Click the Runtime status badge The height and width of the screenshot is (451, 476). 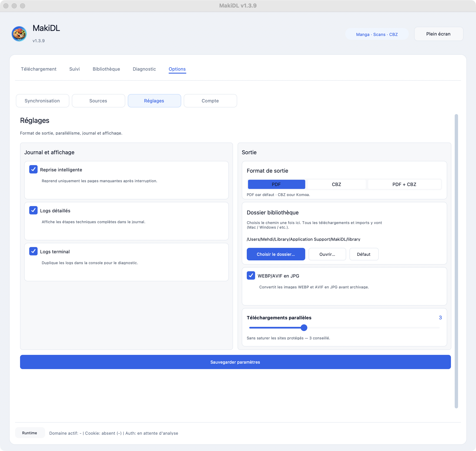30,433
